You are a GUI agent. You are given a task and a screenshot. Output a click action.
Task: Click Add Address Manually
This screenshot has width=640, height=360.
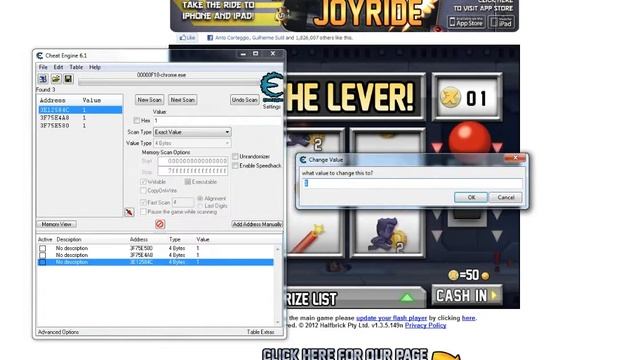(257, 224)
